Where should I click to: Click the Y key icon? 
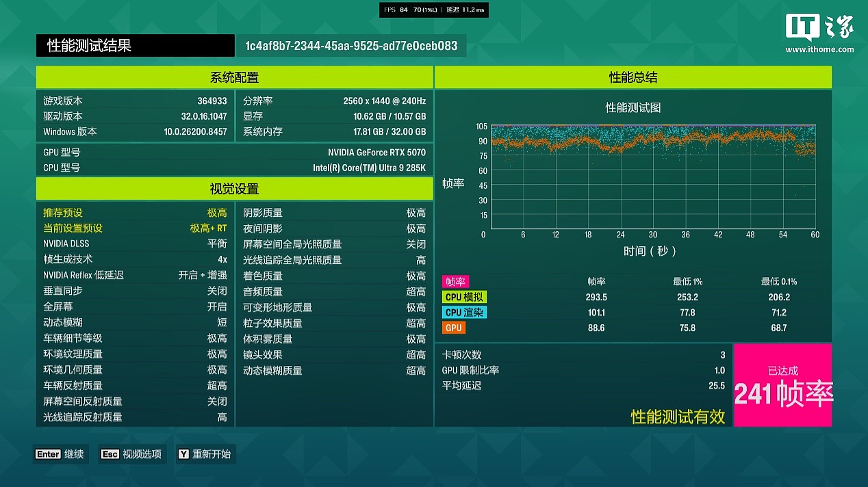[183, 454]
